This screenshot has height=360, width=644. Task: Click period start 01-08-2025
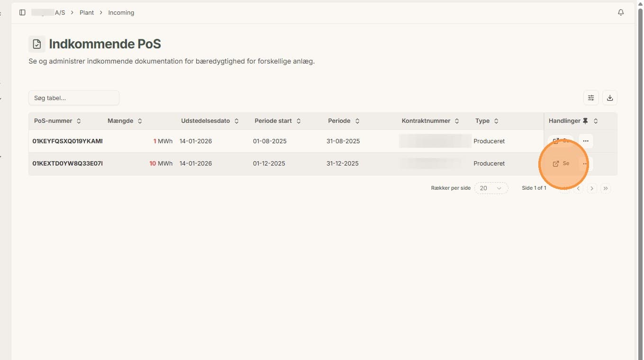tap(270, 141)
